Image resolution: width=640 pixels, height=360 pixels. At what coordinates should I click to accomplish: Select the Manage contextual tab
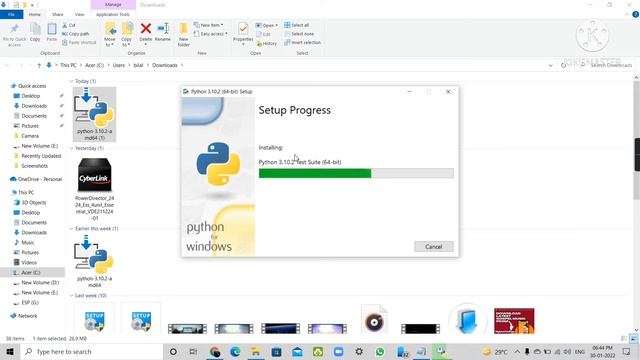tap(113, 4)
